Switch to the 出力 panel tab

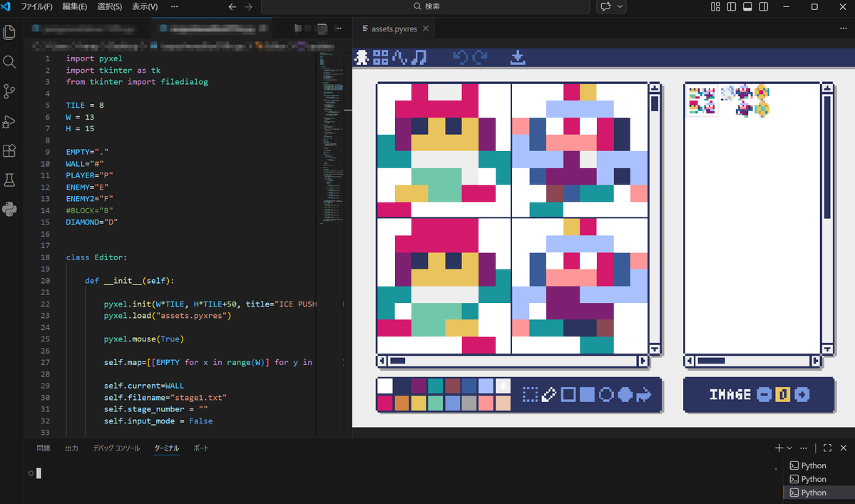pyautogui.click(x=71, y=448)
